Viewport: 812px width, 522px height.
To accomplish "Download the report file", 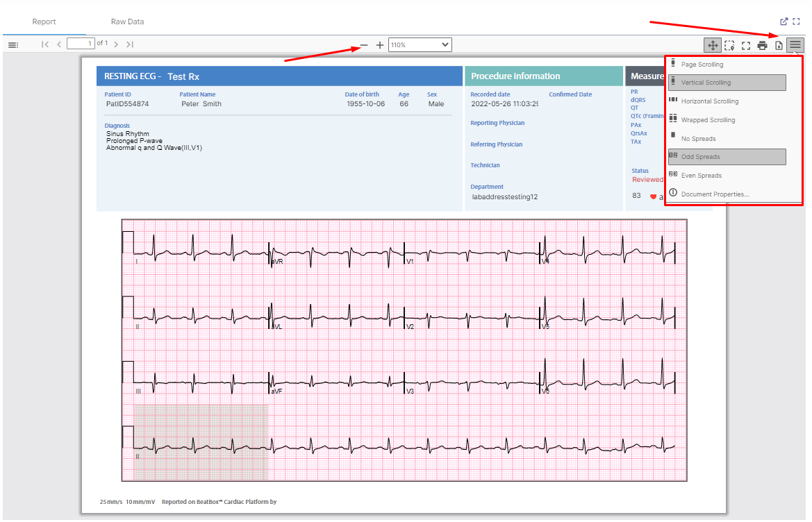I will click(x=779, y=46).
